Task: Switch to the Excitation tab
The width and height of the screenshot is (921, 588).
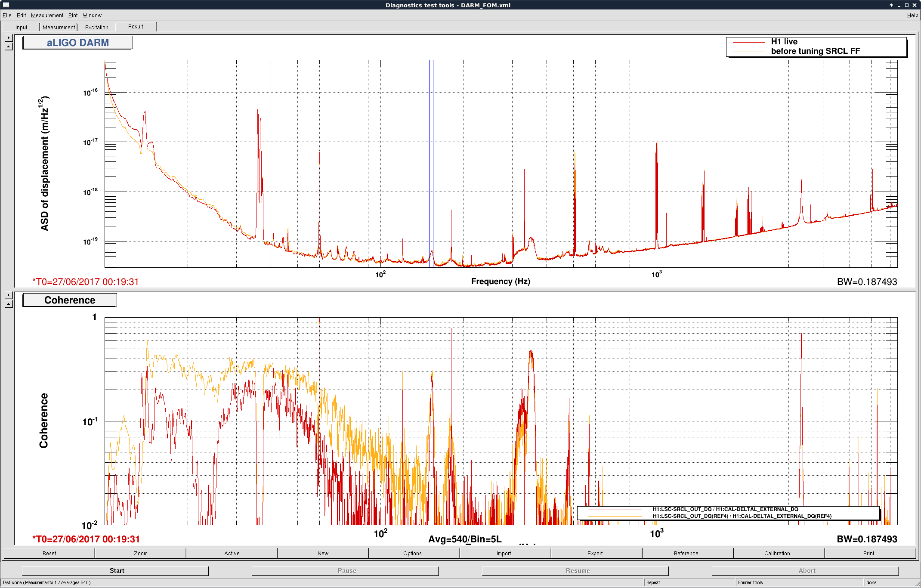Action: click(97, 27)
